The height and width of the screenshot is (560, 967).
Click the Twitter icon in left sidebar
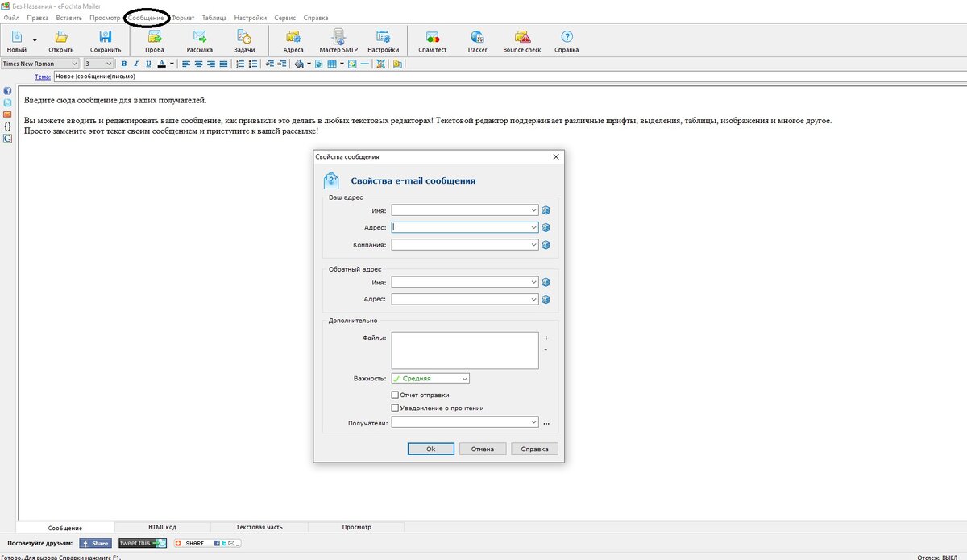coord(7,103)
